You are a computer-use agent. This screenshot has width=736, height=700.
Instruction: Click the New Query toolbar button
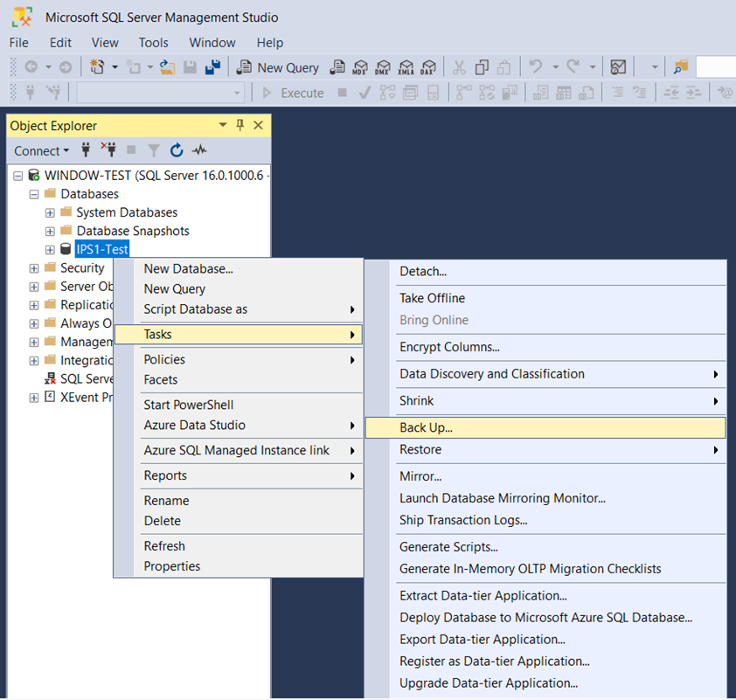point(277,67)
